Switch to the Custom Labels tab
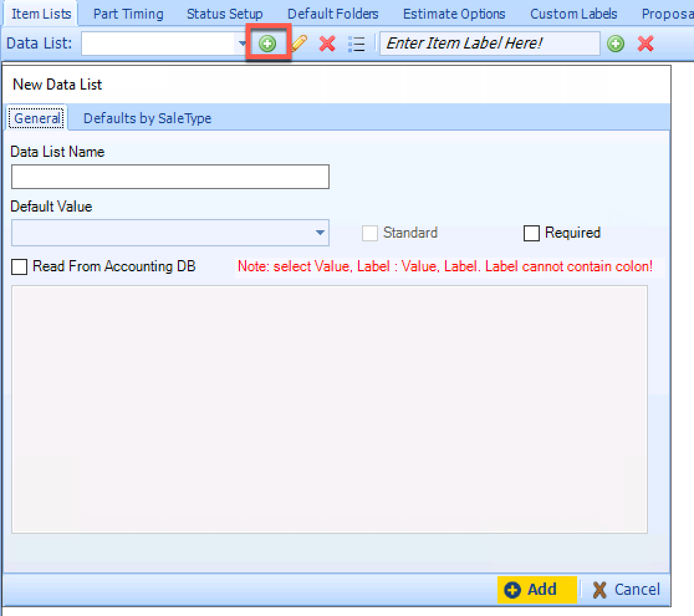This screenshot has height=616, width=694. pos(573,14)
